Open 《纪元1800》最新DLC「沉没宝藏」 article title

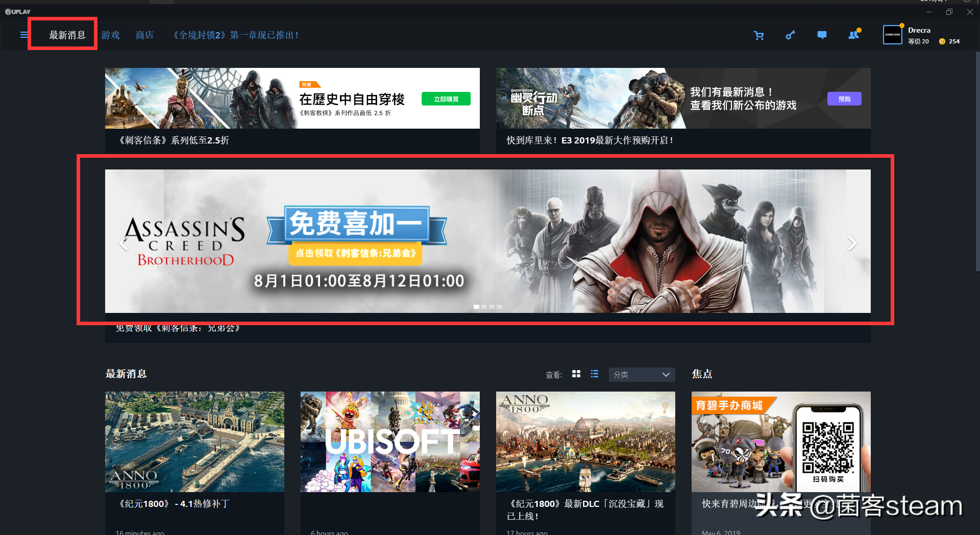tap(585, 510)
